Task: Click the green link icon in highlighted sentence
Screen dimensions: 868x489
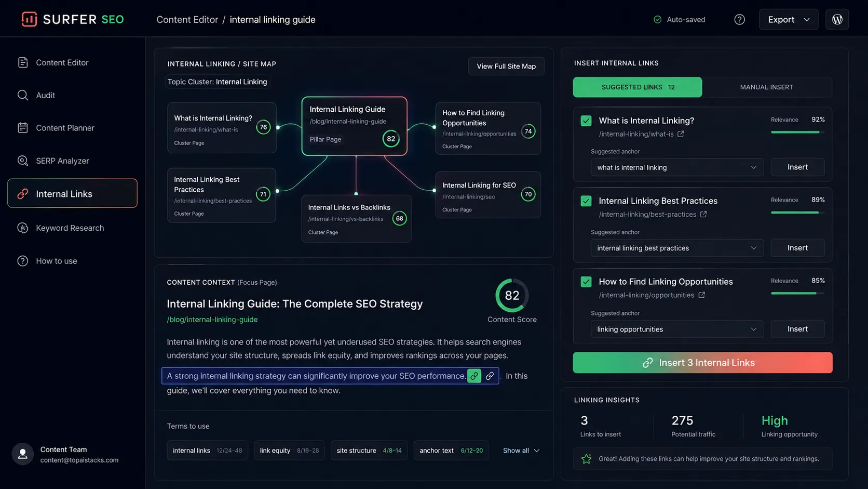Action: pyautogui.click(x=474, y=376)
